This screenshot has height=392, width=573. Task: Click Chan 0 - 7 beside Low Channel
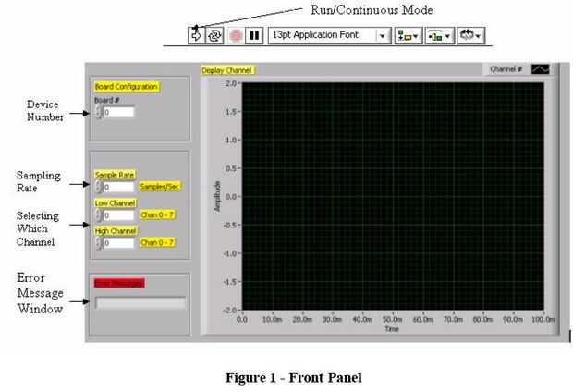[157, 215]
